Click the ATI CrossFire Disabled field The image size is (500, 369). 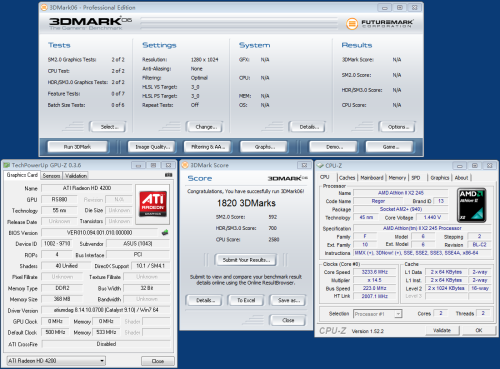pos(106,344)
